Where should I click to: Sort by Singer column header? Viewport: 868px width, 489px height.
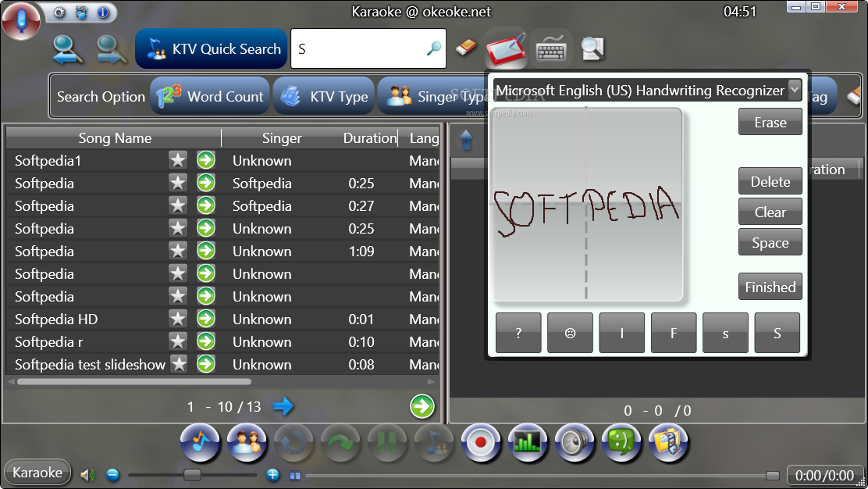[282, 138]
